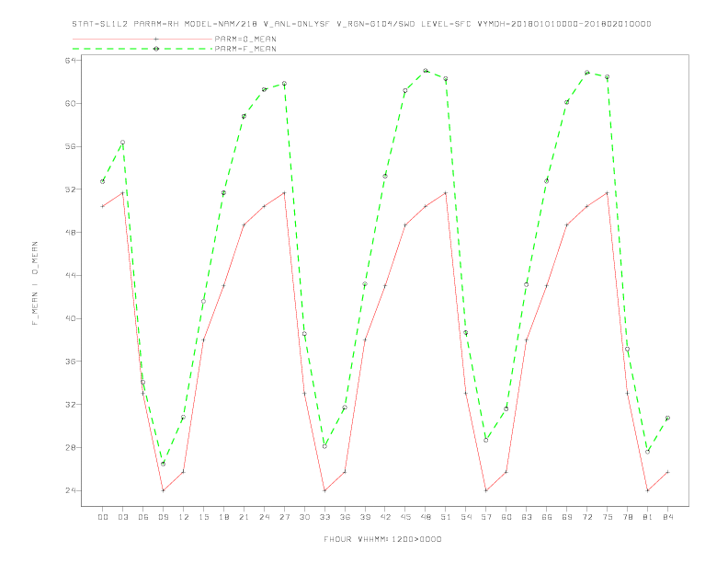This screenshot has width=728, height=563.
Task: Click y-axis tick label 60
Action: click(x=71, y=103)
